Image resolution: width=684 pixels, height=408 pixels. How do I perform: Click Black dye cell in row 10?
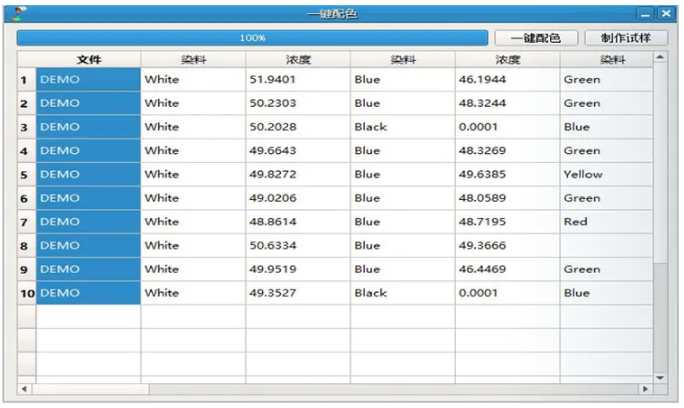403,293
